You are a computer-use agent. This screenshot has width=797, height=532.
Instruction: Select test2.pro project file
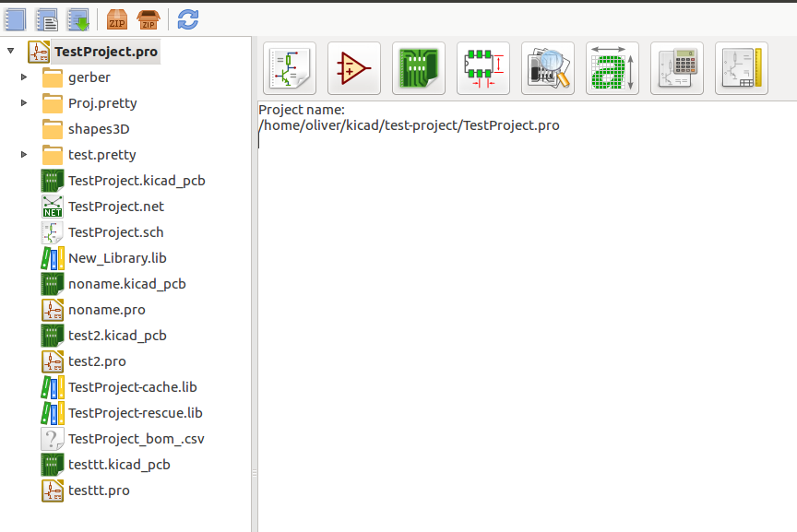(x=97, y=361)
